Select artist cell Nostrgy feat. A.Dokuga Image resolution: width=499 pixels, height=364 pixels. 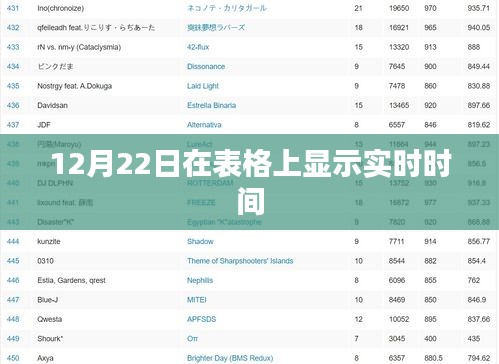[74, 86]
